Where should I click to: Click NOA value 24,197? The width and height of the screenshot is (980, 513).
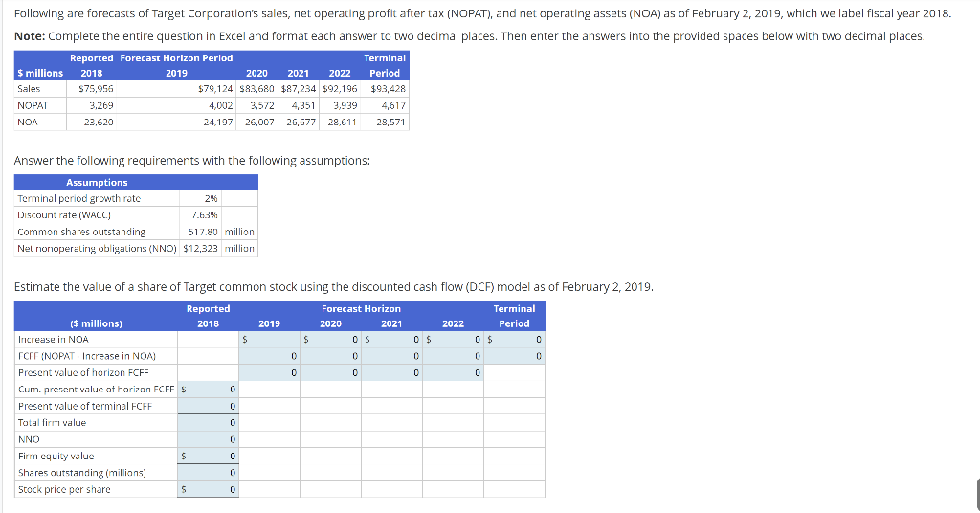[218, 123]
